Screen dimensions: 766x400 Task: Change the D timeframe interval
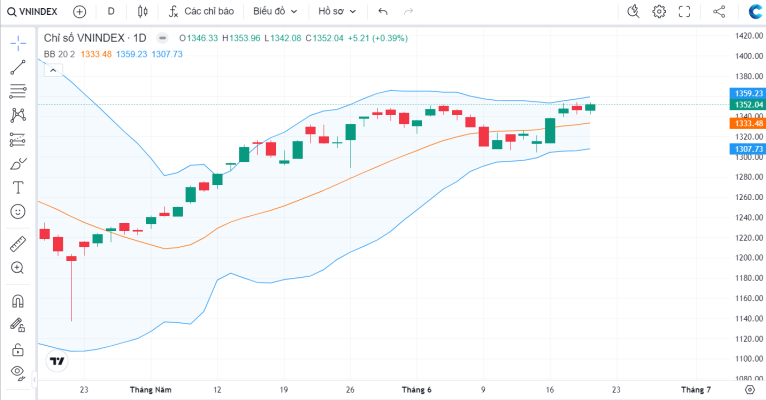pyautogui.click(x=111, y=11)
